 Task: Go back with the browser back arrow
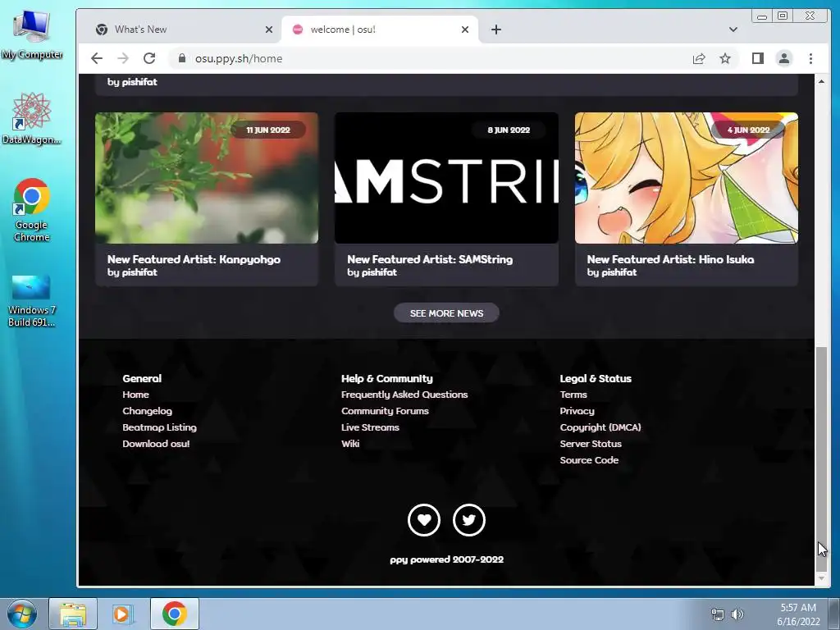(x=97, y=58)
